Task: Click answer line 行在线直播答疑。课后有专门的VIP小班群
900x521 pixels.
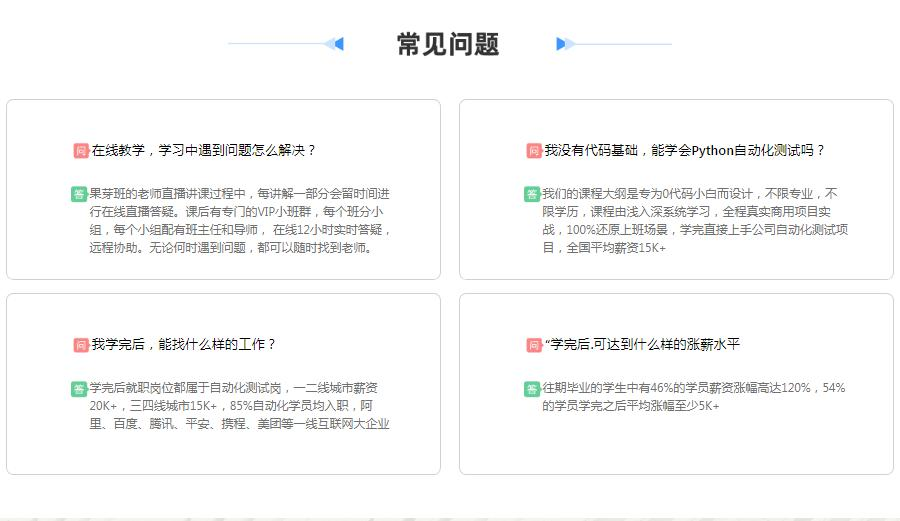Action: [236, 212]
